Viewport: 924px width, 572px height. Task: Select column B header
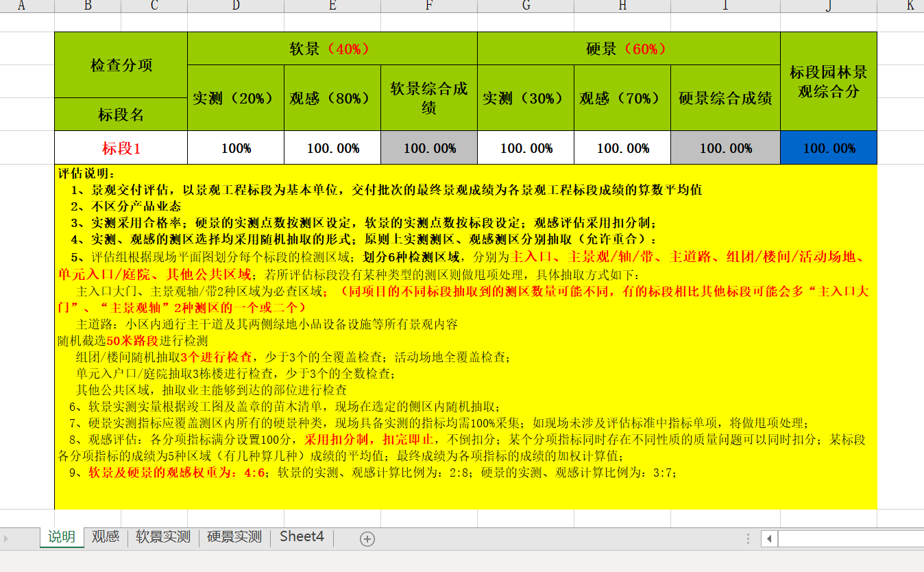[x=88, y=6]
